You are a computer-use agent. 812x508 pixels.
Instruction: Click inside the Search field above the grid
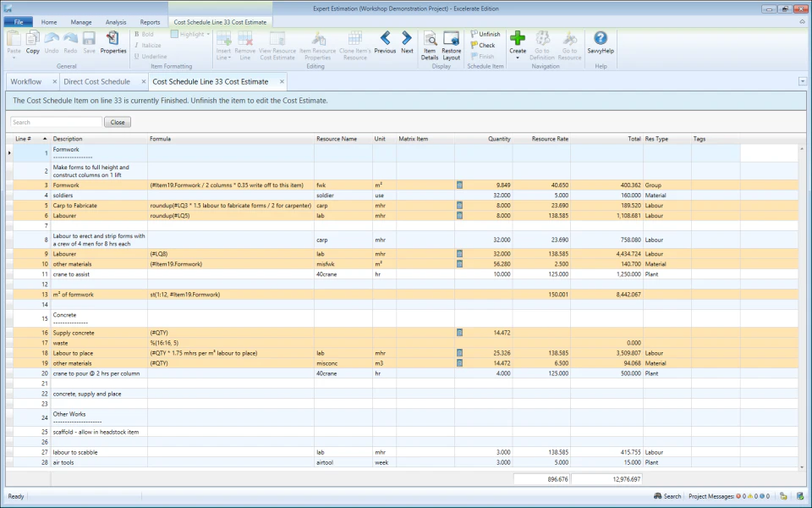coord(54,121)
